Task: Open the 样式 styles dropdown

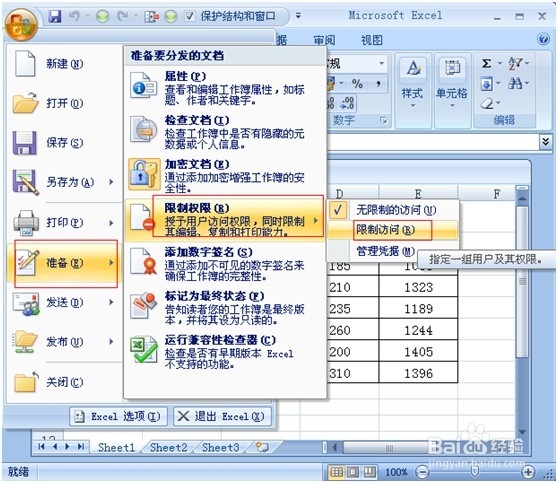Action: (x=413, y=91)
